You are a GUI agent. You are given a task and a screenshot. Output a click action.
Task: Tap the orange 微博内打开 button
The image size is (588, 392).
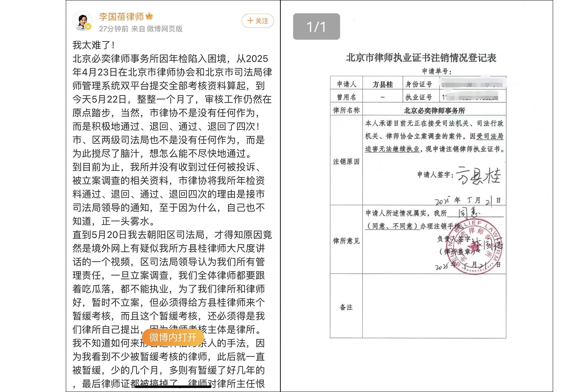[x=173, y=337]
